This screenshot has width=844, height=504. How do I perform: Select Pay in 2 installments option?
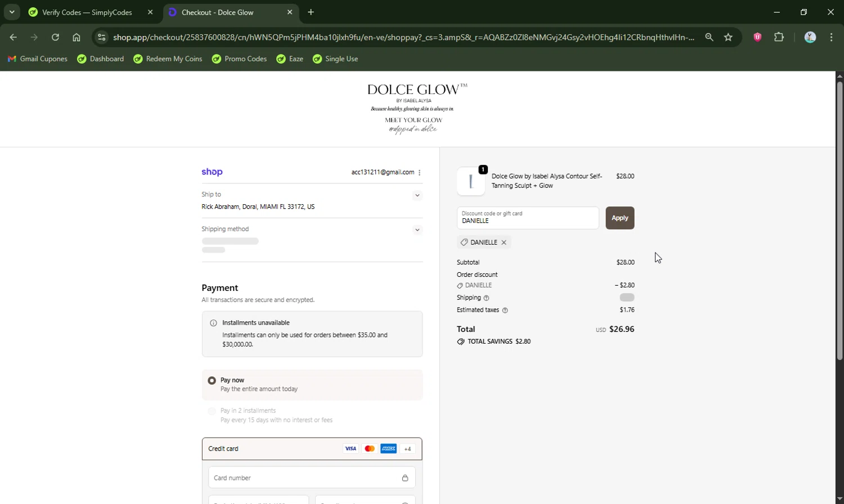pos(212,411)
